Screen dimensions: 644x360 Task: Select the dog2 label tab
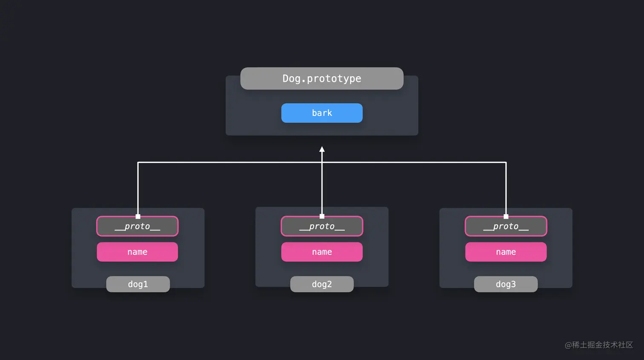pos(322,284)
